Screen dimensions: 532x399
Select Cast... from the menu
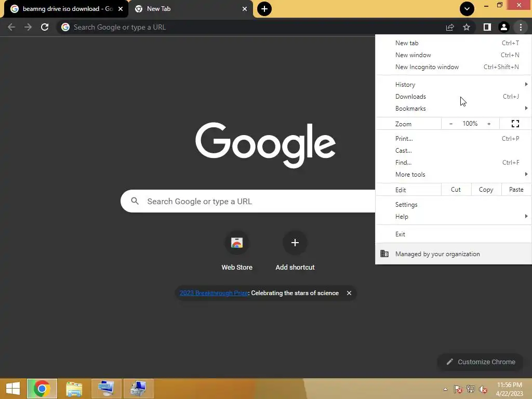[x=453, y=150]
